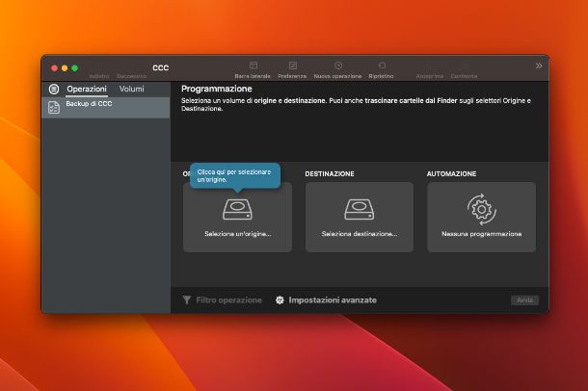Screen dimensions: 588x391
Task: Switch to the Operazioni tab
Action: [87, 90]
